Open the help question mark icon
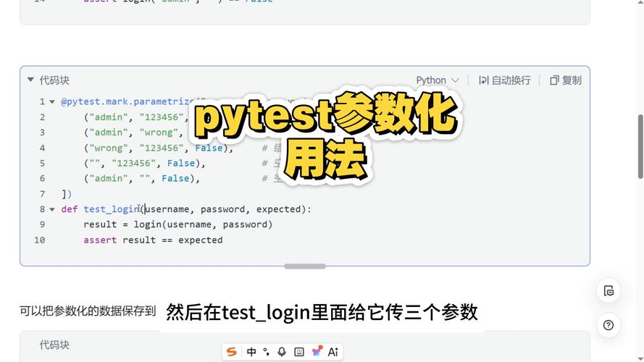 click(609, 325)
